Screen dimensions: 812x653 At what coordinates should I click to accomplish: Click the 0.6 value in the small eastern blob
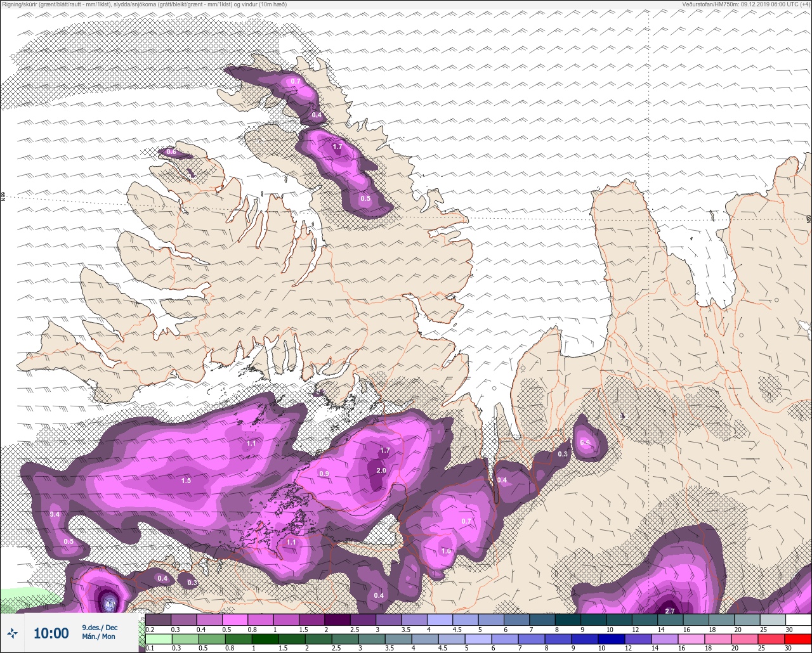pyautogui.click(x=585, y=443)
